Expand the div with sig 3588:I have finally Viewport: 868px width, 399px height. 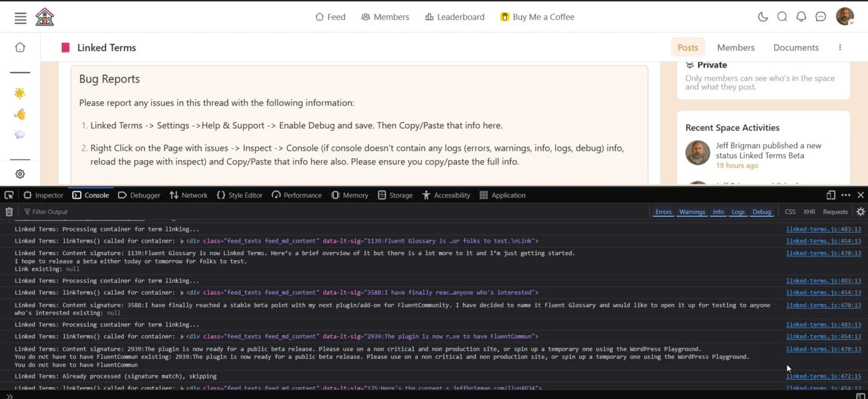(x=182, y=292)
